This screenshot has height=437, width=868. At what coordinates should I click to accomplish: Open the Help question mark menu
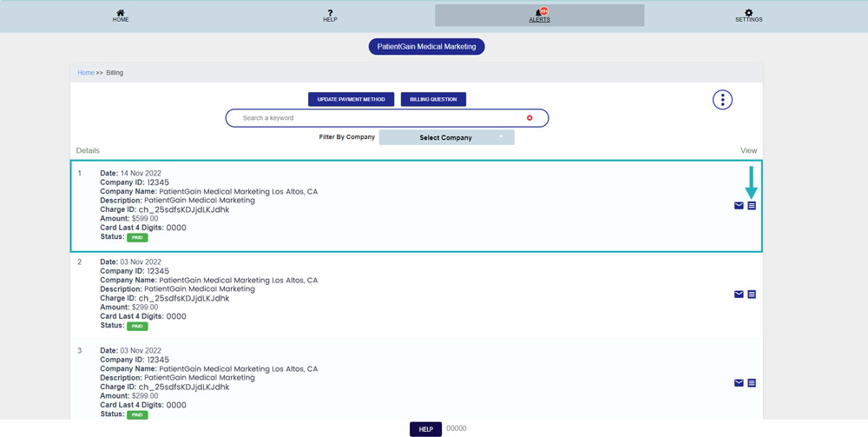(x=330, y=16)
